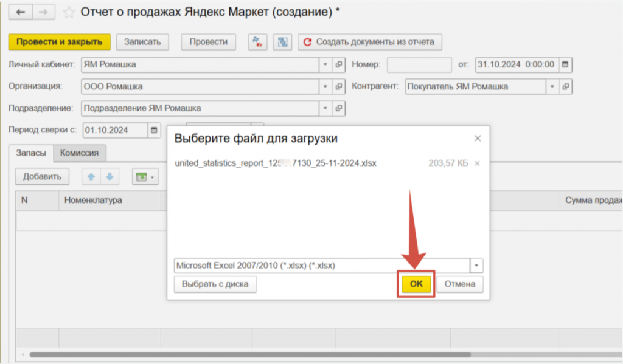Switch to the Комиссия tab
The height and width of the screenshot is (364, 623).
coord(79,153)
